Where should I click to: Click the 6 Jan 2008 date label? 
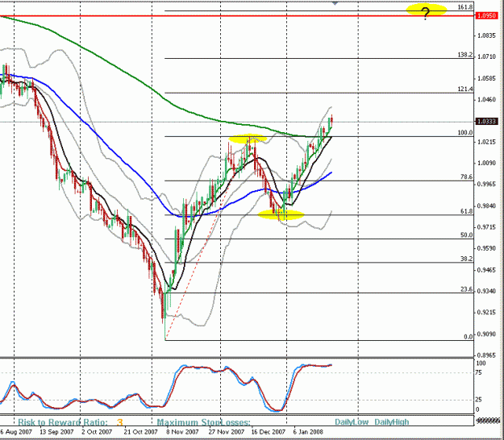tap(308, 432)
